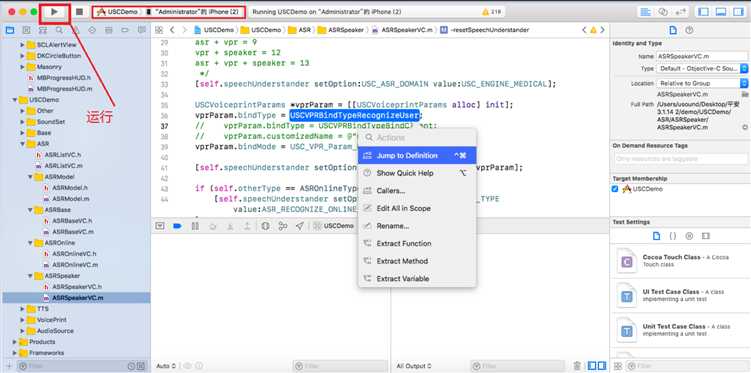Screen dimensions: 751x373
Task: Expand the VoicePrint folder
Action: point(22,320)
